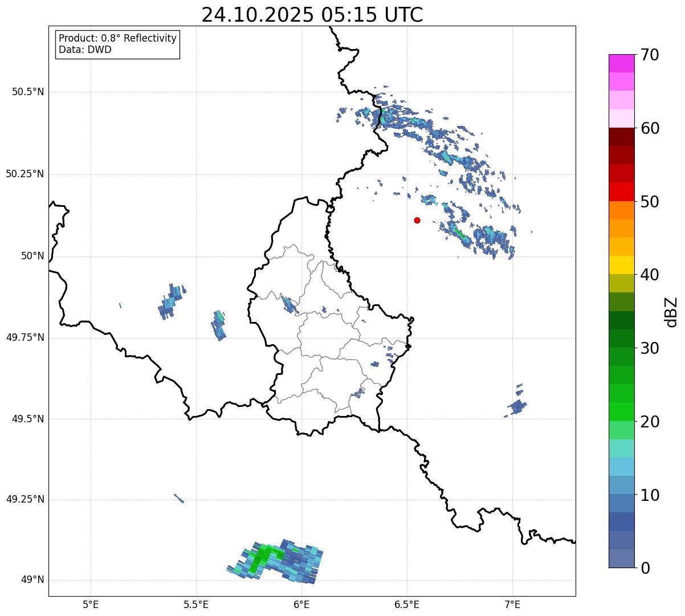Click the "dBZ" colorbar label
Viewport: 685px width, 616px height.
pyautogui.click(x=671, y=311)
